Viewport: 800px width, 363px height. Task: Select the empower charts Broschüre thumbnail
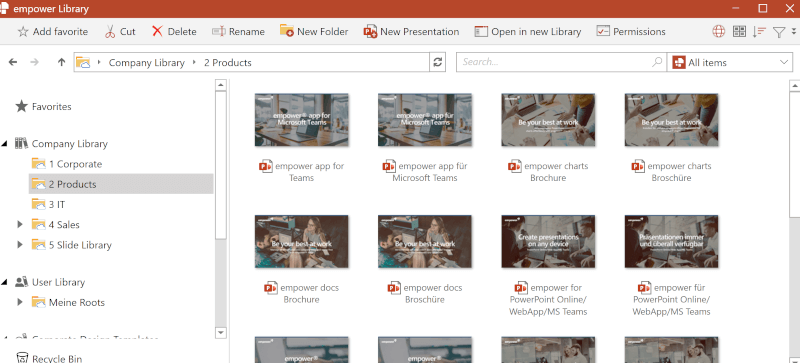click(671, 120)
